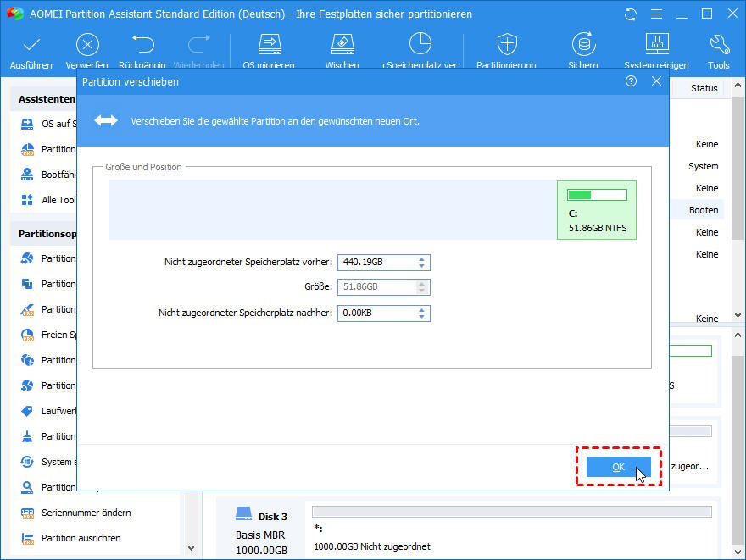
Task: Open the hamburger menu in title bar
Action: [656, 14]
